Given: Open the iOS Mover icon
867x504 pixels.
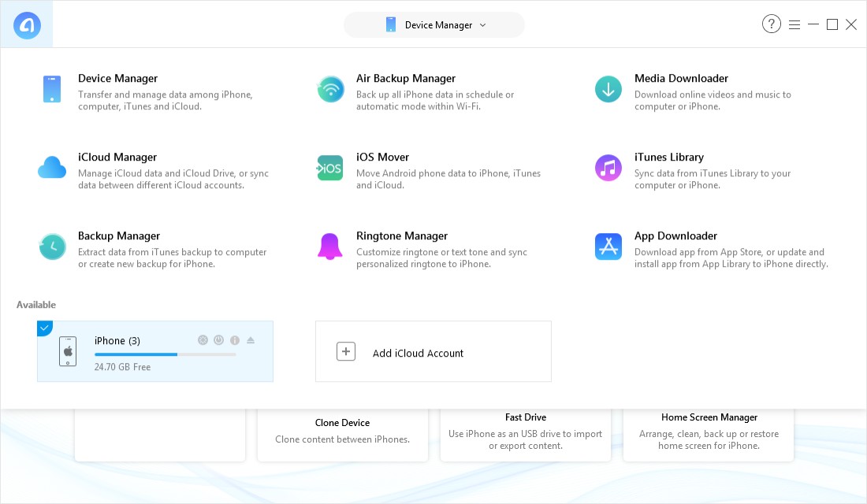Looking at the screenshot, I should pyautogui.click(x=330, y=168).
